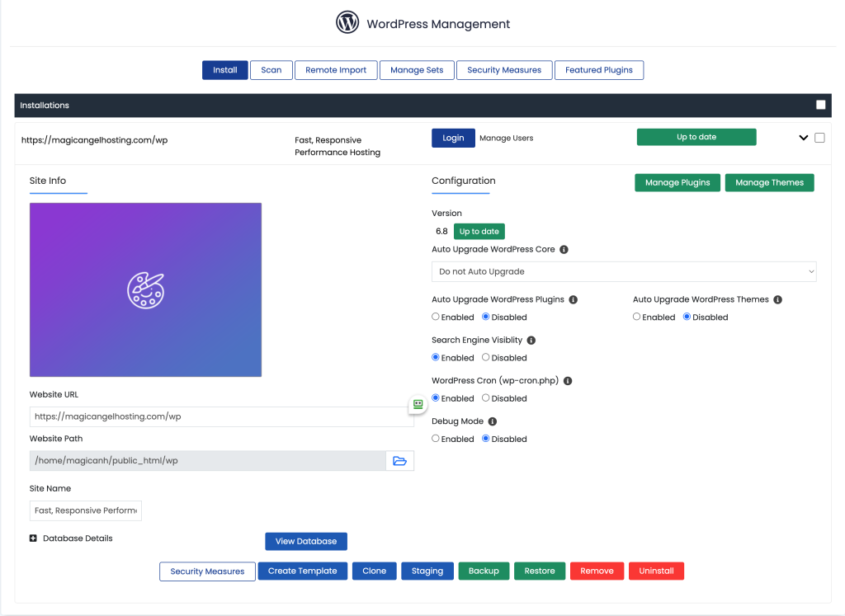Open the Auto Upgrade WordPress Core dropdown

(624, 271)
